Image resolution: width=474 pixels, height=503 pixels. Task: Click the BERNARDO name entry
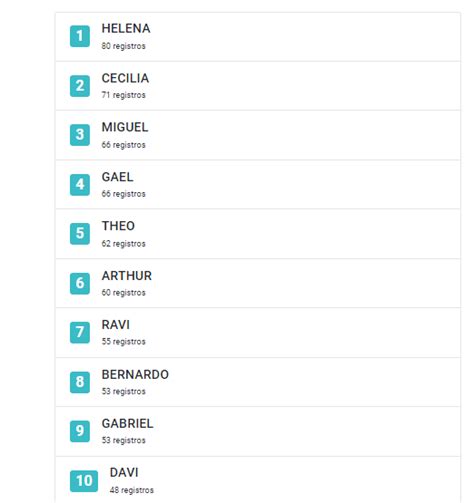135,375
